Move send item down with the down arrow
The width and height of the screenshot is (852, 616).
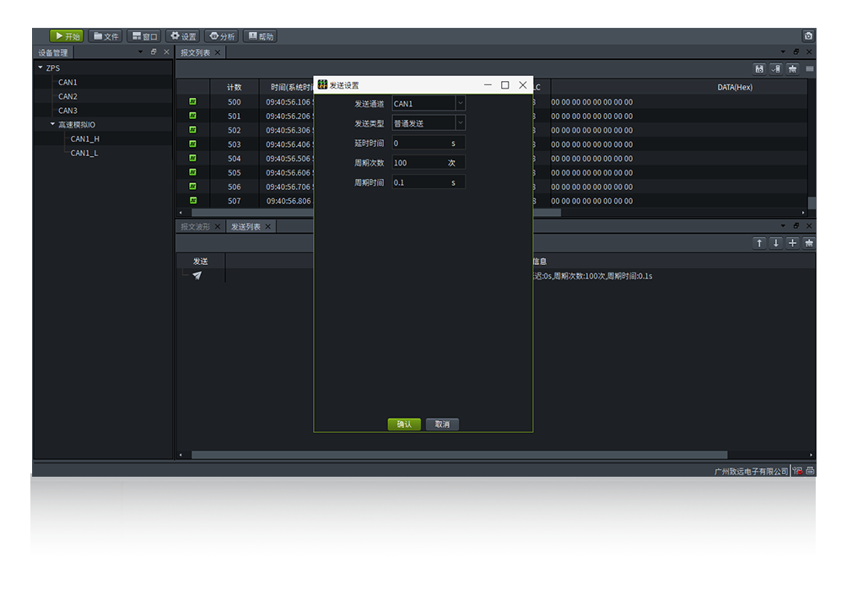(776, 243)
